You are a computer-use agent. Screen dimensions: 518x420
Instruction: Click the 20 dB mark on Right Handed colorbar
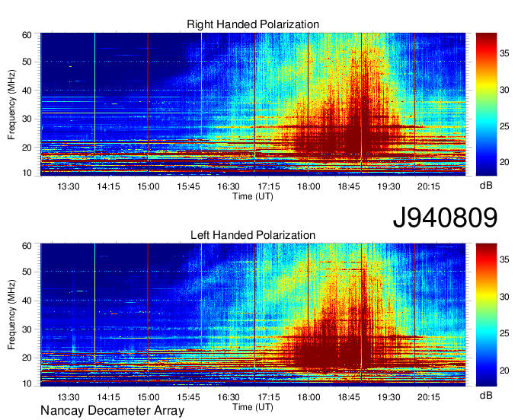tap(504, 162)
